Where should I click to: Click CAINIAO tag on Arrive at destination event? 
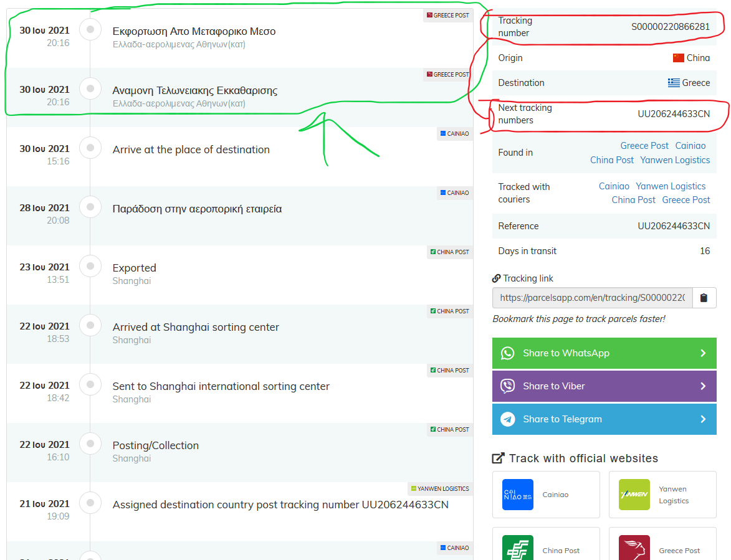pos(455,134)
